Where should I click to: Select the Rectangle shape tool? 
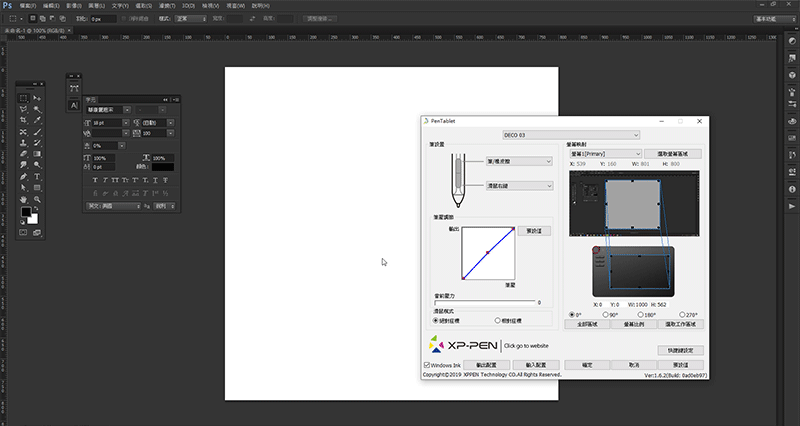click(x=37, y=188)
